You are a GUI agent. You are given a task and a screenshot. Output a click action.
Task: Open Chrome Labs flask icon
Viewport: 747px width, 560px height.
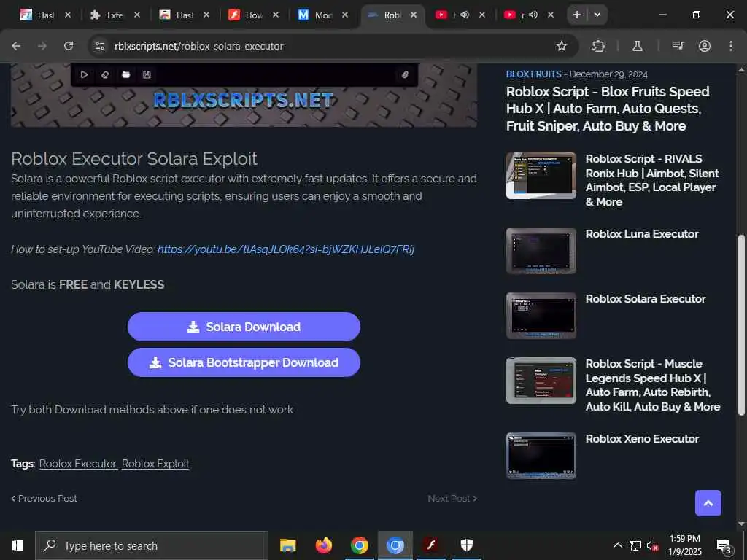click(637, 46)
